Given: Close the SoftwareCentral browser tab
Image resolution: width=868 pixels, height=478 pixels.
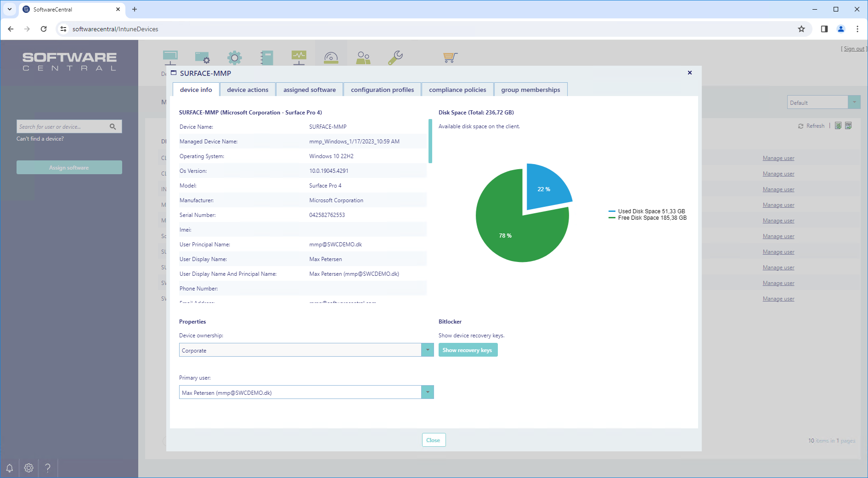Looking at the screenshot, I should [x=118, y=9].
